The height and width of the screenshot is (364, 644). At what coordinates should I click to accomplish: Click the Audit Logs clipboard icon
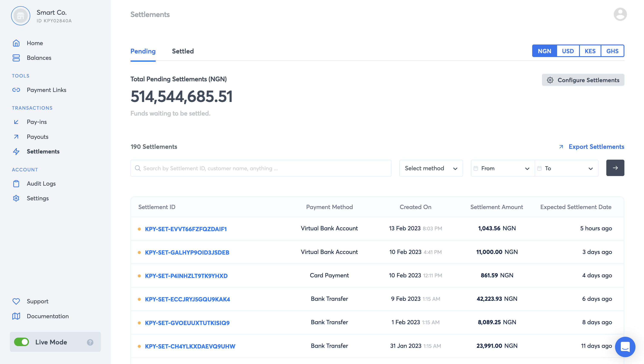(16, 183)
